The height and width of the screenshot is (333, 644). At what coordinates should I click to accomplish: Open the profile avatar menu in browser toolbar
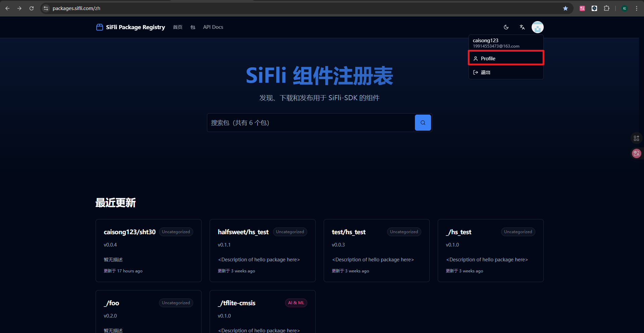point(625,8)
